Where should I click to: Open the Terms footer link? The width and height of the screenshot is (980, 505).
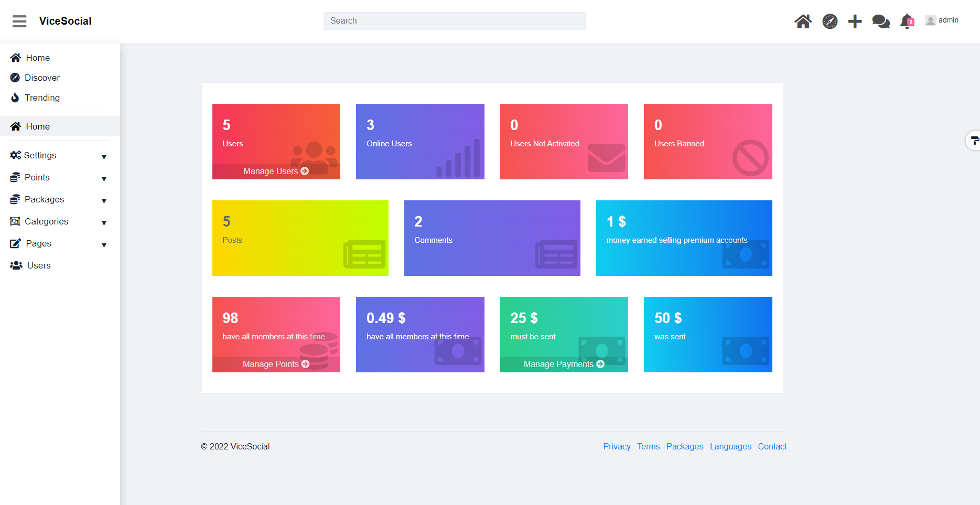(x=648, y=446)
